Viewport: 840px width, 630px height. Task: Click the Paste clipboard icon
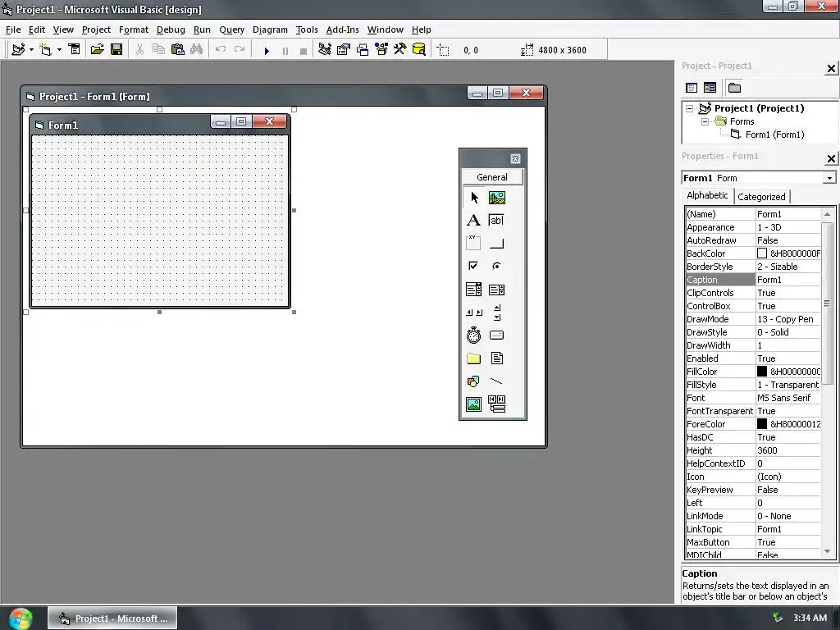177,49
